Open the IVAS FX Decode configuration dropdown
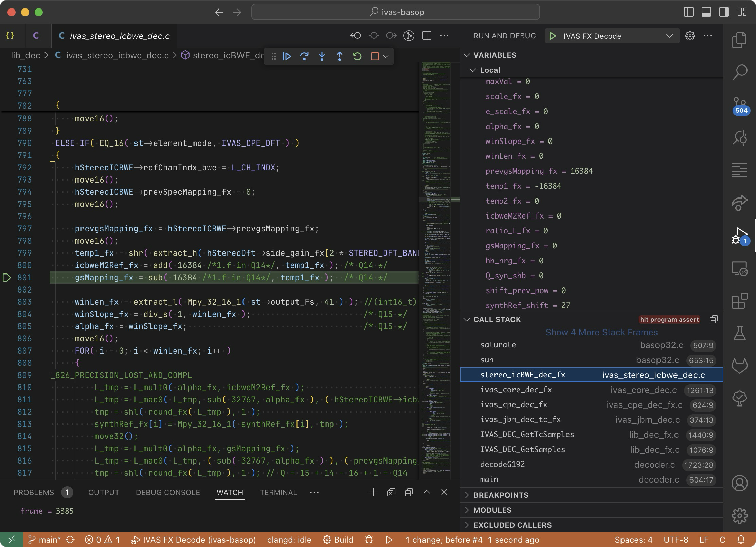Screen dimensions: 756x547 (x=669, y=36)
